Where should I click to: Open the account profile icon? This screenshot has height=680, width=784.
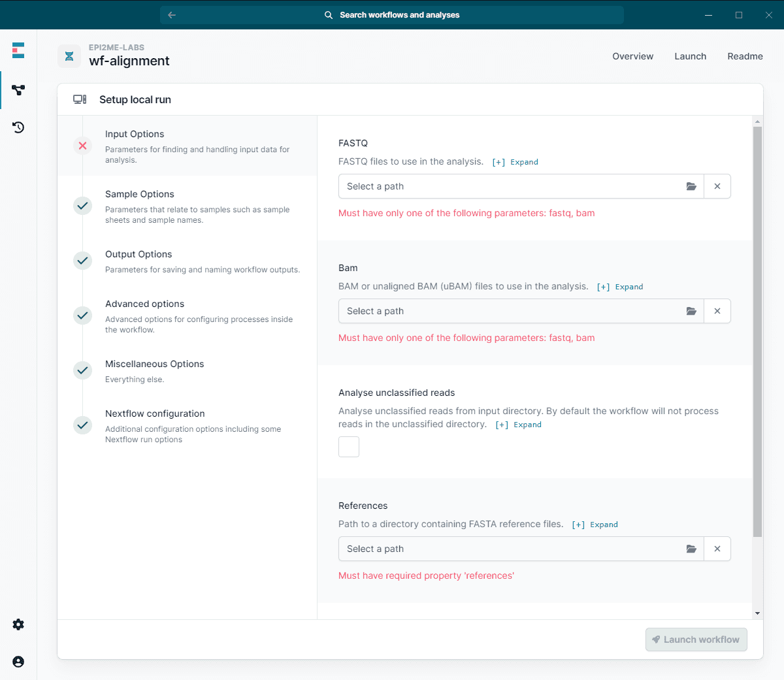tap(18, 661)
